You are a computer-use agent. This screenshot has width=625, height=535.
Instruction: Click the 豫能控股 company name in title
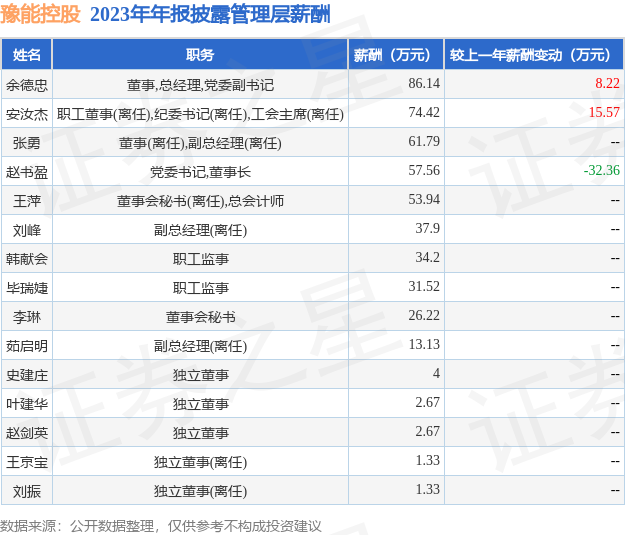(41, 14)
